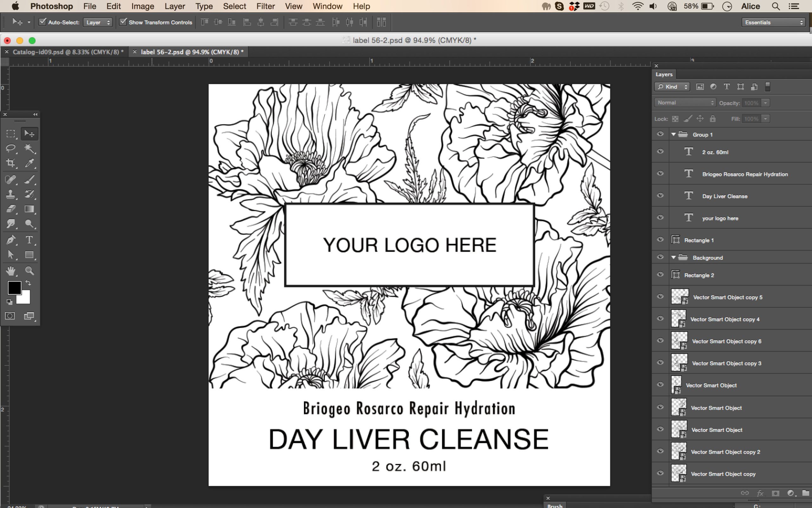This screenshot has width=812, height=508.
Task: Hide Vector Smart Object copy 5 layer
Action: pos(660,297)
